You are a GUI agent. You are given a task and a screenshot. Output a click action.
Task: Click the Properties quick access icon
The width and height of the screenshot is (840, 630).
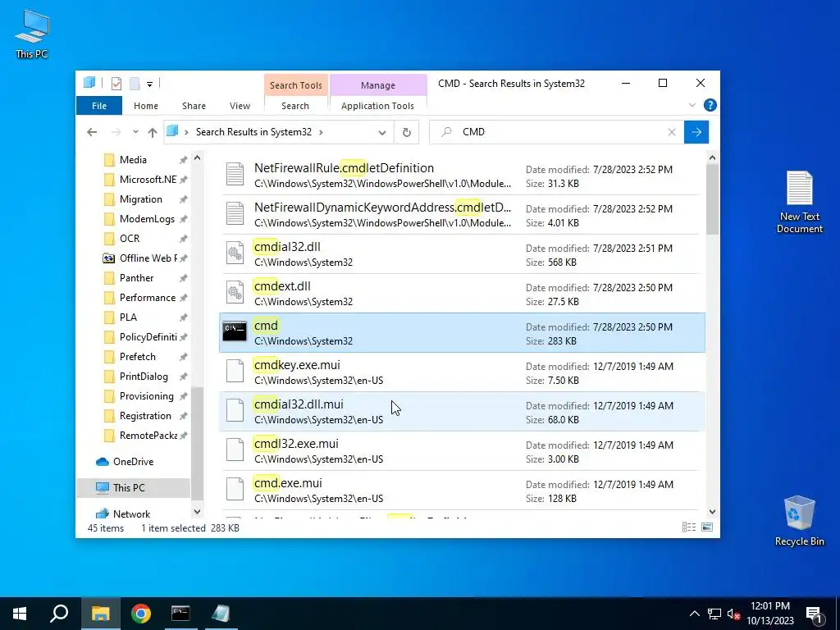click(x=116, y=84)
